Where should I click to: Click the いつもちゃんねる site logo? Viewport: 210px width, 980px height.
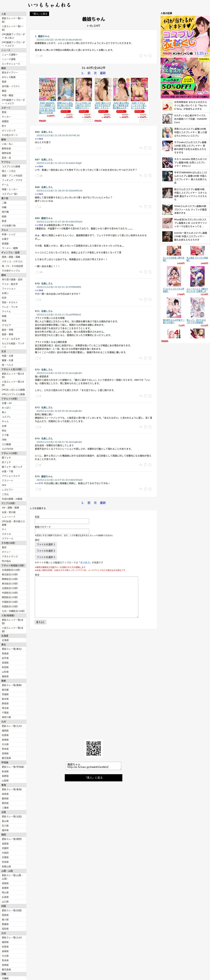click(49, 5)
